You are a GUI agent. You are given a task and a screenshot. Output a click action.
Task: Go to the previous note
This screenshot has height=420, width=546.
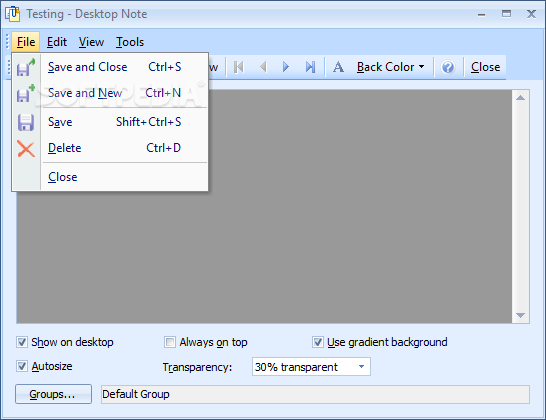263,67
